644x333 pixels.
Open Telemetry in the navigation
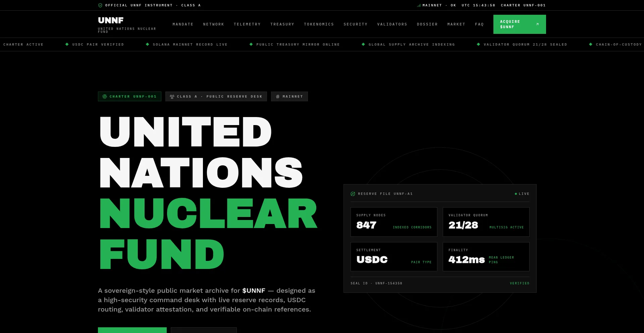(x=247, y=24)
